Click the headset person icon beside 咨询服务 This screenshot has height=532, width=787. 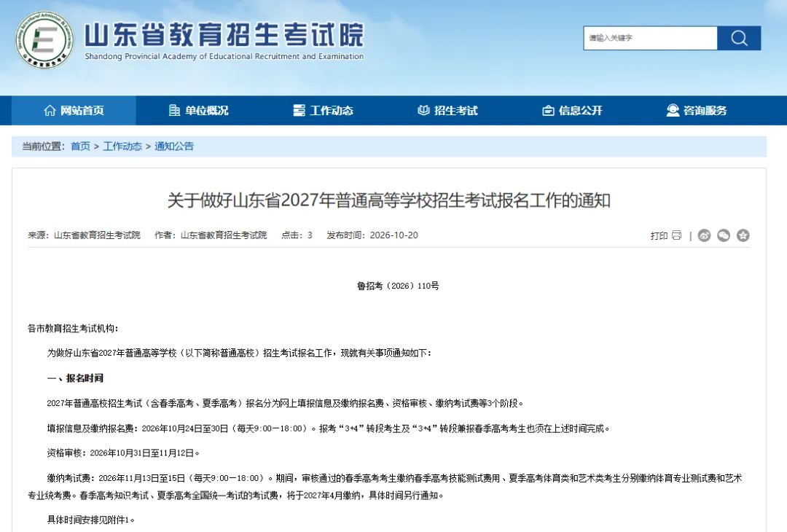click(x=673, y=111)
